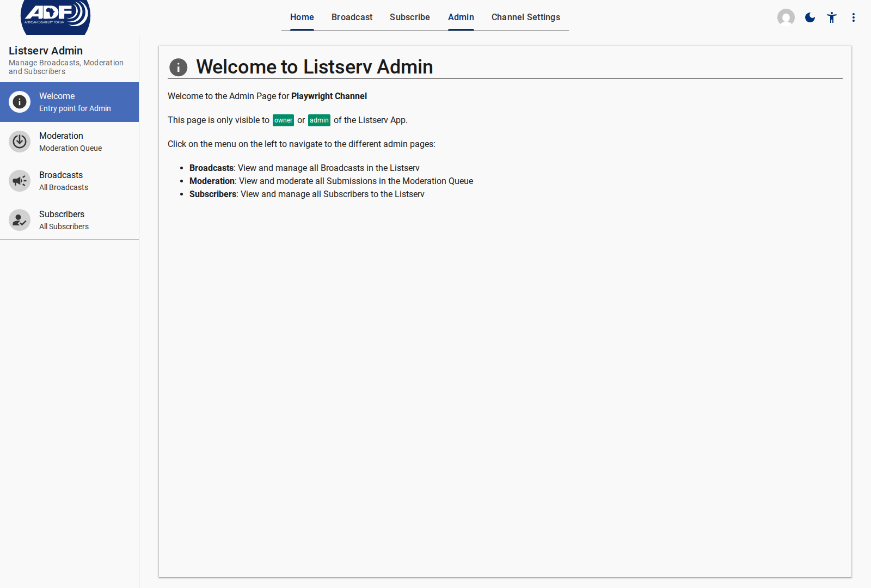
Task: Click the Welcome info icon in sidebar
Action: pyautogui.click(x=20, y=102)
